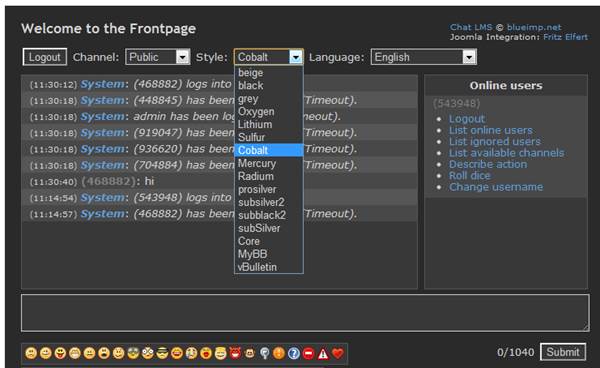Choose the beige style option
Viewport: 600px width, 368px height.
coord(269,73)
